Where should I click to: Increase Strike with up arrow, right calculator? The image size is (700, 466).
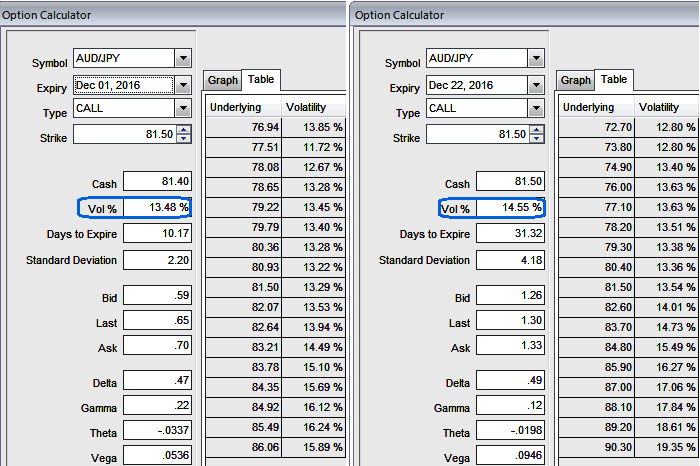click(x=537, y=130)
